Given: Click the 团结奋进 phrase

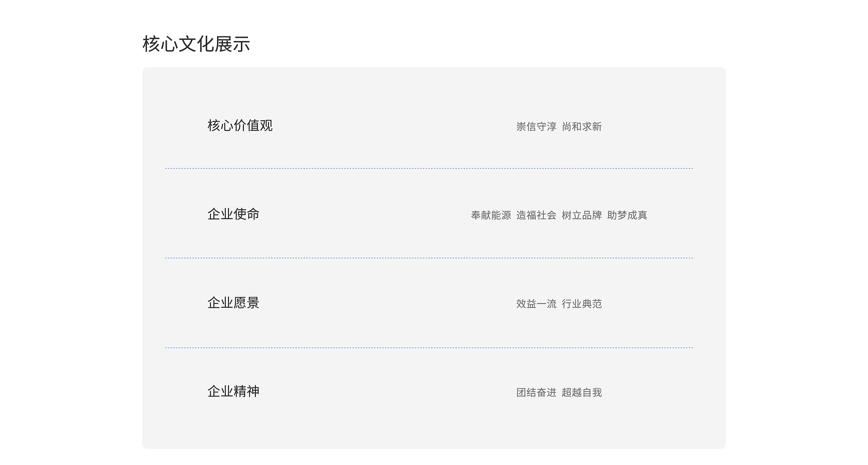Looking at the screenshot, I should (536, 392).
